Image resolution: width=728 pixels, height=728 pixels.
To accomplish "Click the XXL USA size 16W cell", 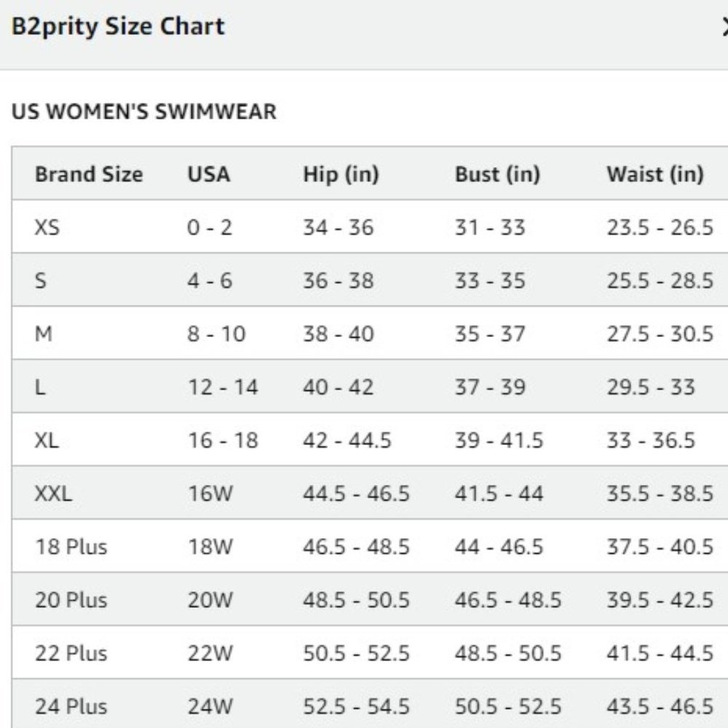I will (x=210, y=494).
